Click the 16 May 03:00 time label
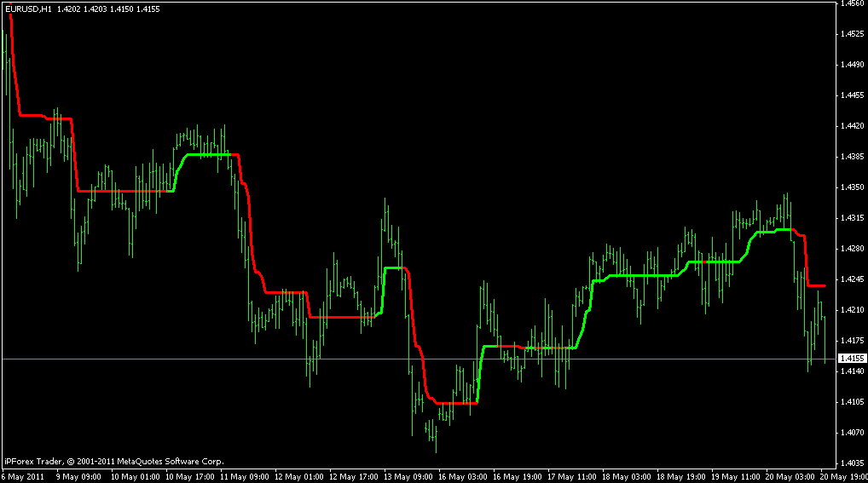868x483 pixels. (463, 477)
